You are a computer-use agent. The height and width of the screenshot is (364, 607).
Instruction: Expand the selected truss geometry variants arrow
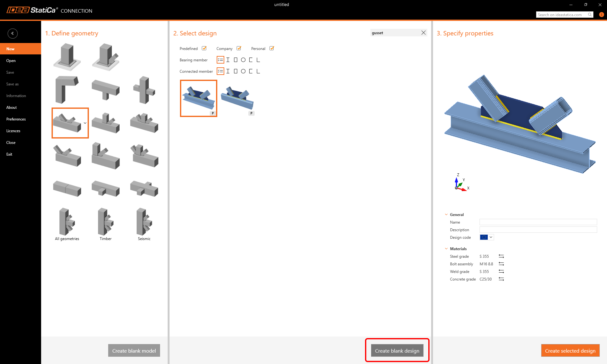85,123
